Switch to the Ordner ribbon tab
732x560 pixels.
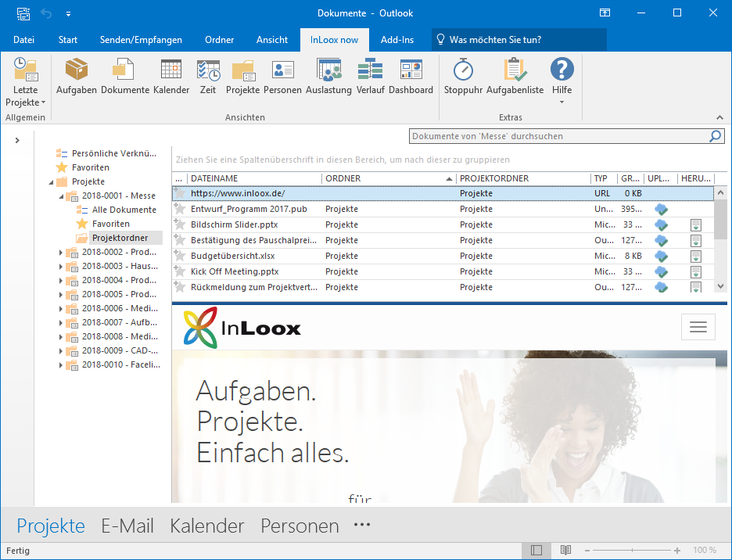220,40
